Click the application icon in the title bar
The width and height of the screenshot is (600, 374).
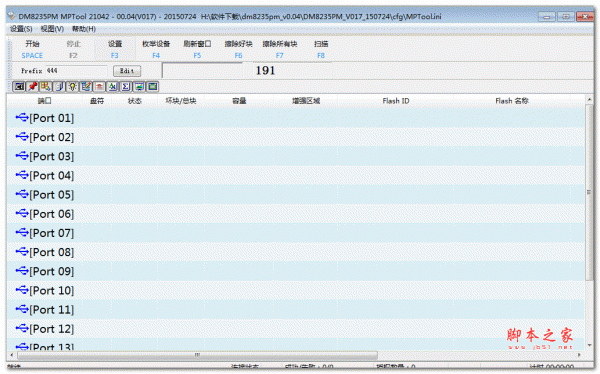click(11, 16)
